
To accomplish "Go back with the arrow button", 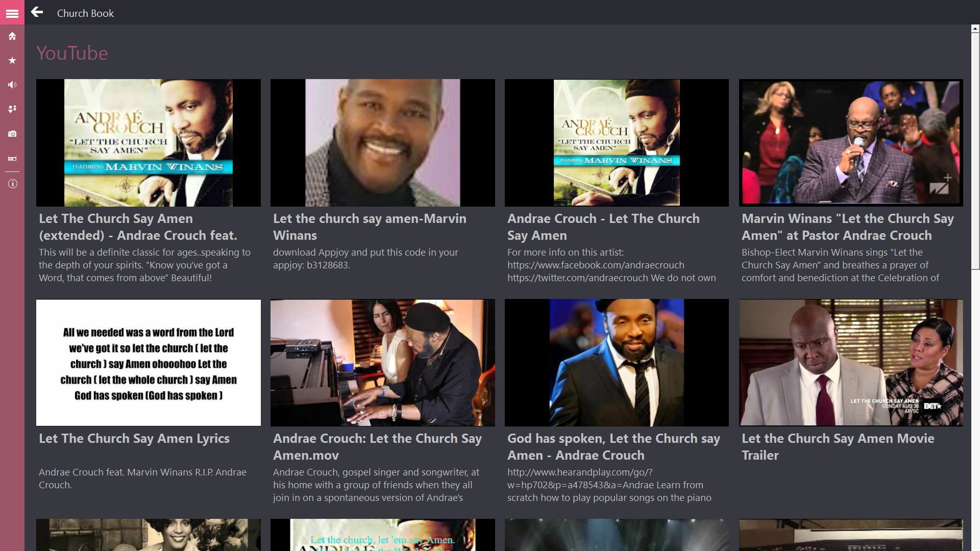I will 37,12.
